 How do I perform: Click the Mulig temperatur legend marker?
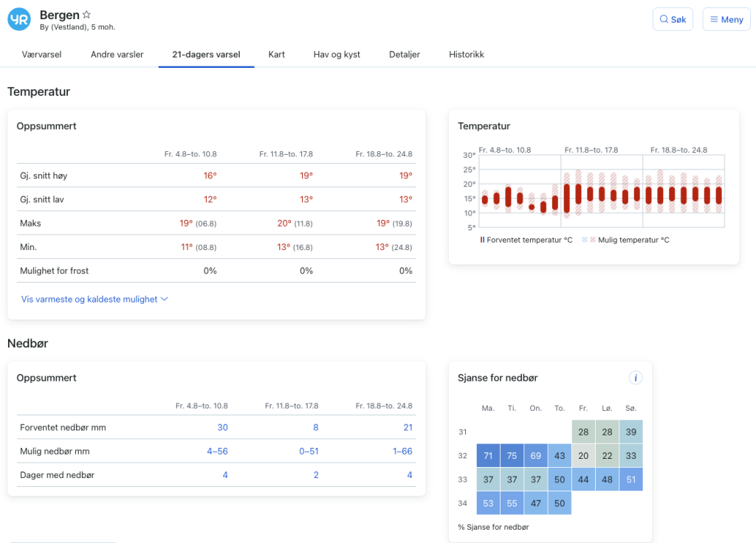click(584, 240)
